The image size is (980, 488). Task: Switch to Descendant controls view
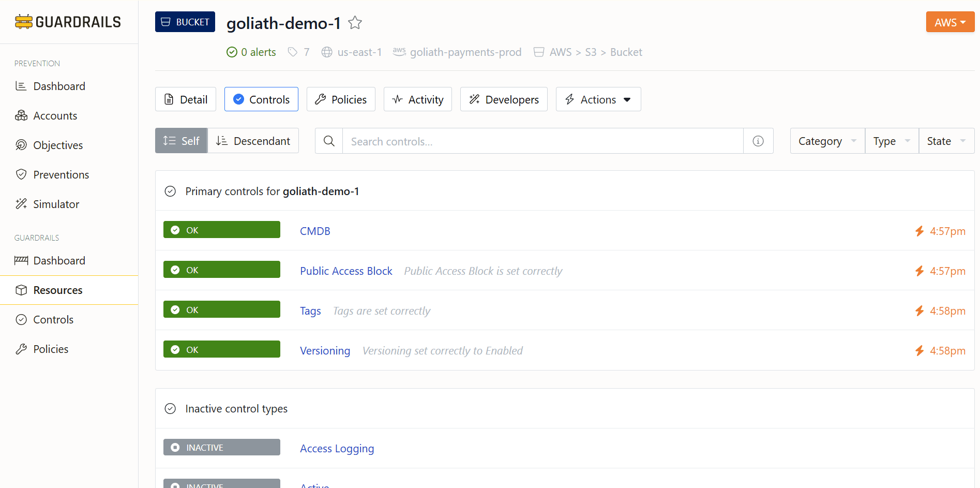pyautogui.click(x=253, y=141)
